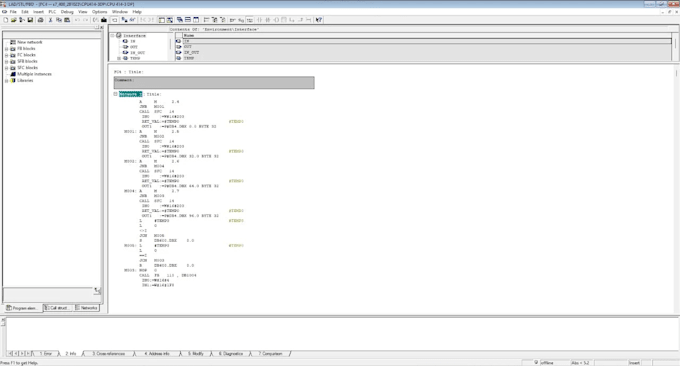Open the View menu
This screenshot has width=680, height=366.
click(82, 12)
